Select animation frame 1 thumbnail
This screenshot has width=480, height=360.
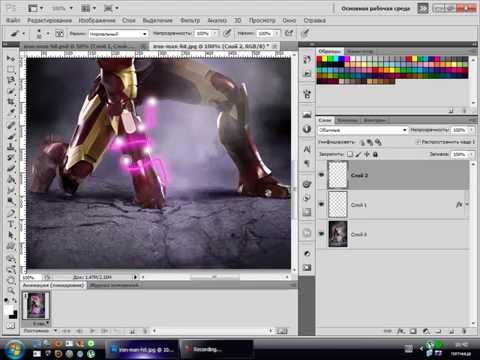[x=36, y=305]
